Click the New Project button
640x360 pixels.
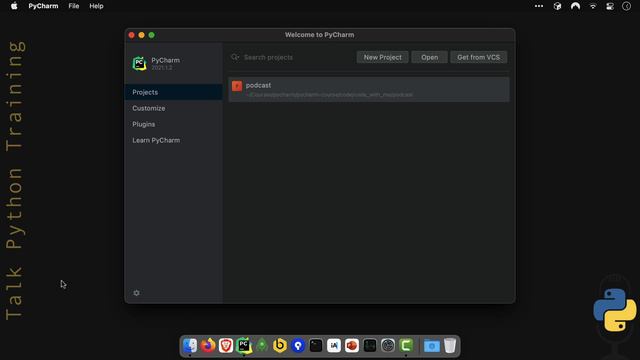tap(382, 57)
